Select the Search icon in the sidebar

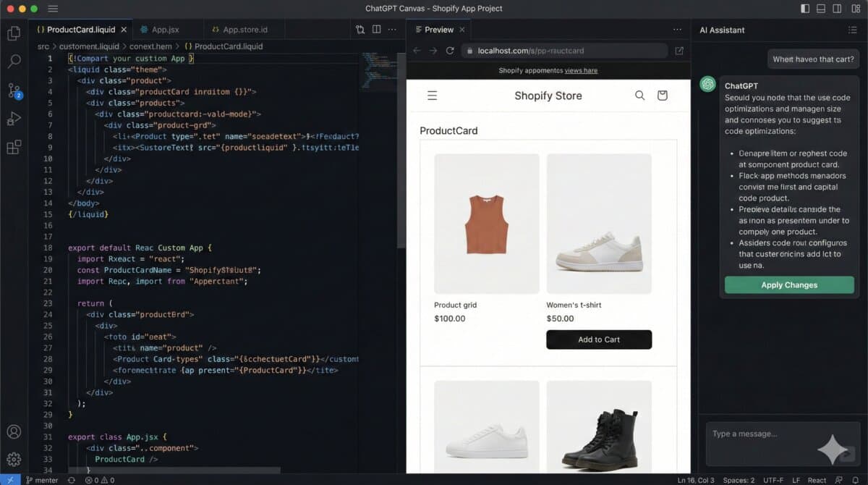point(13,62)
